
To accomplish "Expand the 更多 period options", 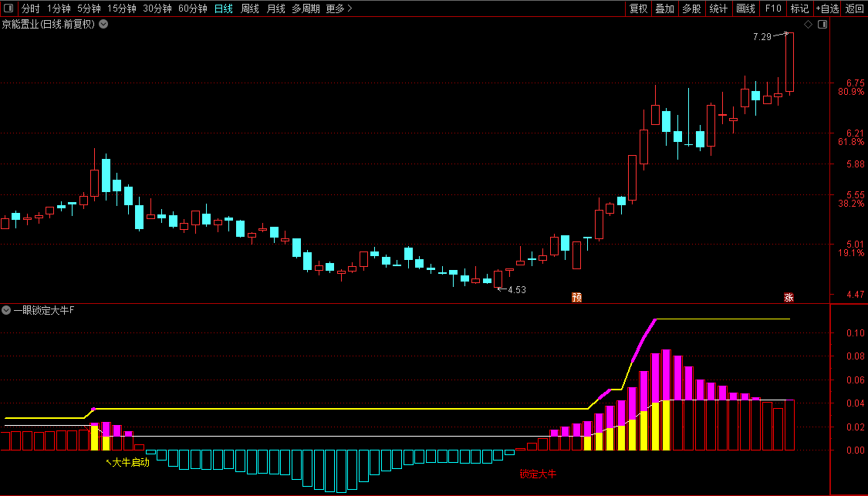I will pyautogui.click(x=339, y=8).
